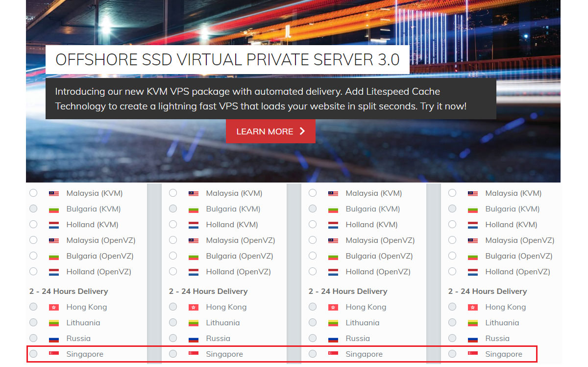Viewport: 588px width, 367px height.
Task: Click Holland (OpenVZ) flag in fourth column
Action: point(473,272)
